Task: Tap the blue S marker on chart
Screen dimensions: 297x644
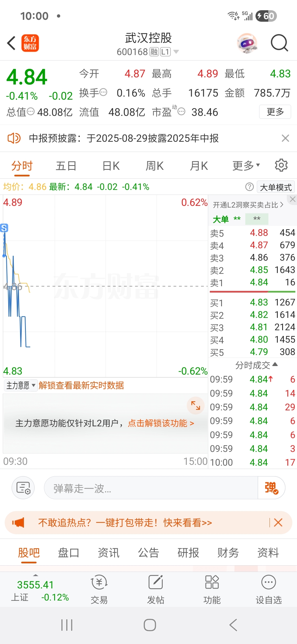Action: coord(4,228)
